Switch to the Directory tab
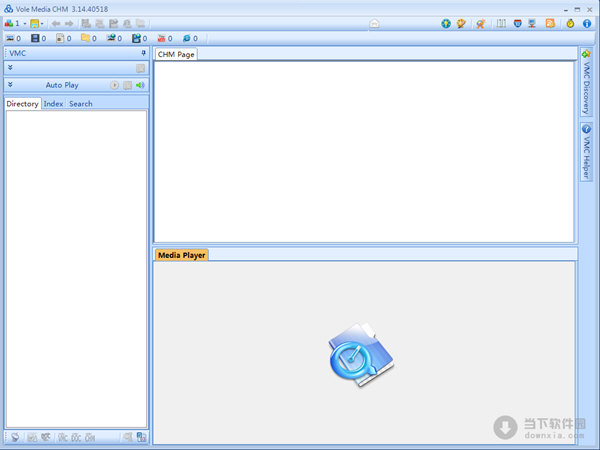600x450 pixels. tap(22, 104)
